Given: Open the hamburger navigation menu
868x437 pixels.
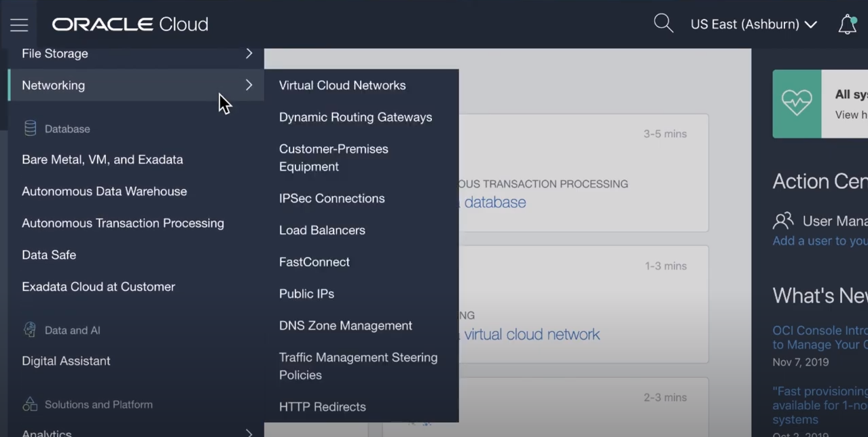Looking at the screenshot, I should (18, 24).
